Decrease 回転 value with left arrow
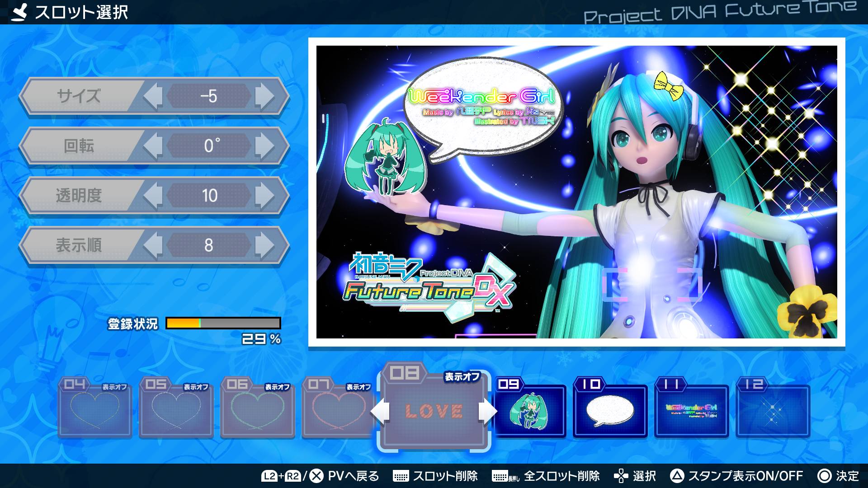Screen dimensions: 868x488 [x=152, y=145]
